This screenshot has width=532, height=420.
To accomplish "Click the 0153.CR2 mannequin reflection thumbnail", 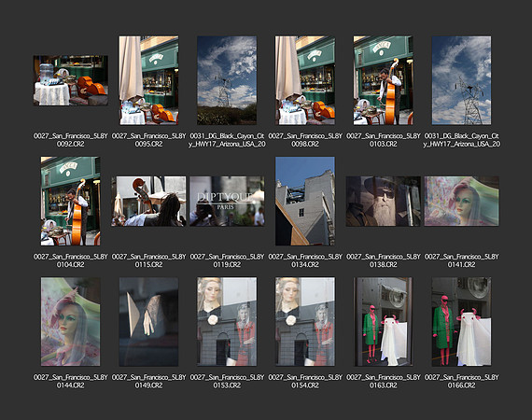I will [227, 322].
